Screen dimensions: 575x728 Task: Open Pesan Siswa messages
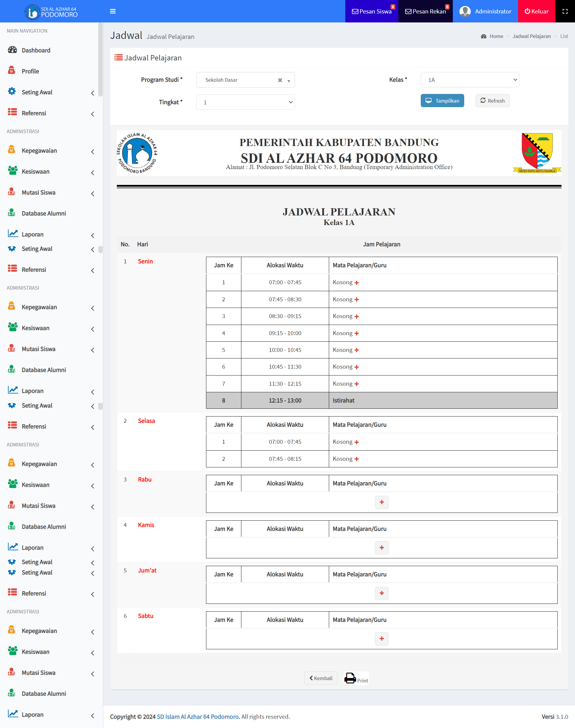click(x=371, y=11)
